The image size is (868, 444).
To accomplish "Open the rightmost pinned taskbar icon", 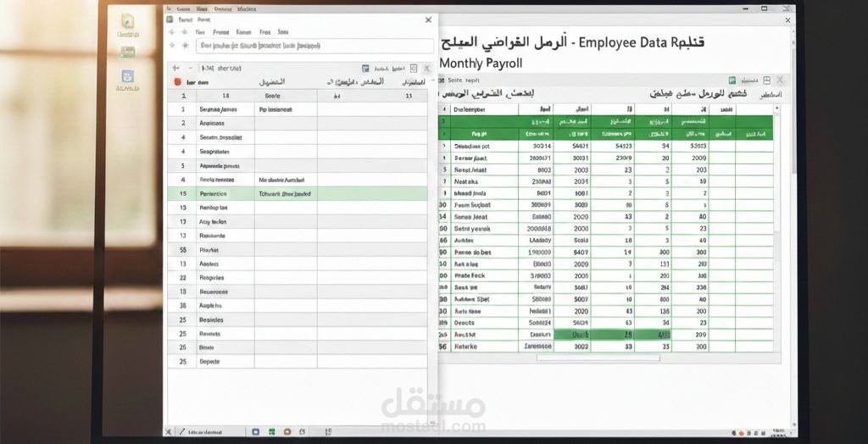I will pos(328,432).
